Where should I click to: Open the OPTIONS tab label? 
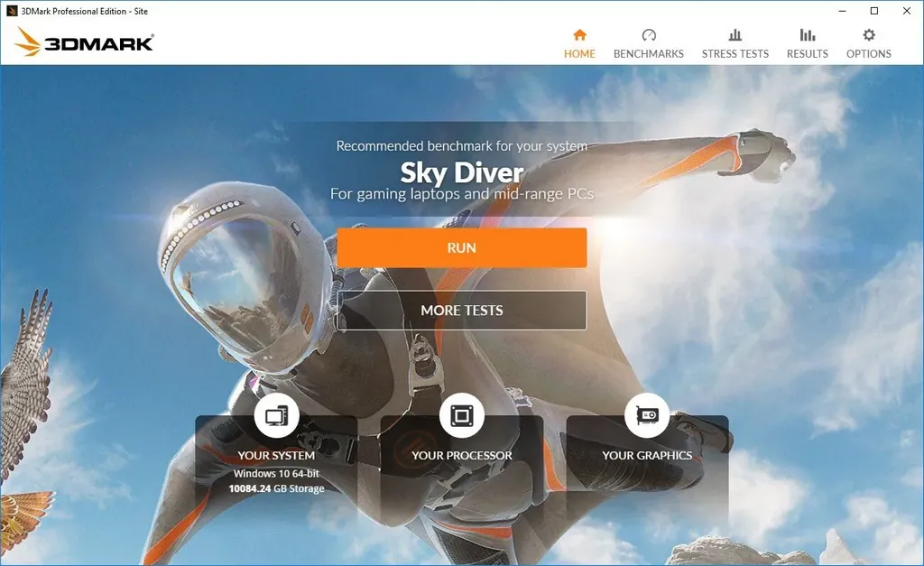869,53
